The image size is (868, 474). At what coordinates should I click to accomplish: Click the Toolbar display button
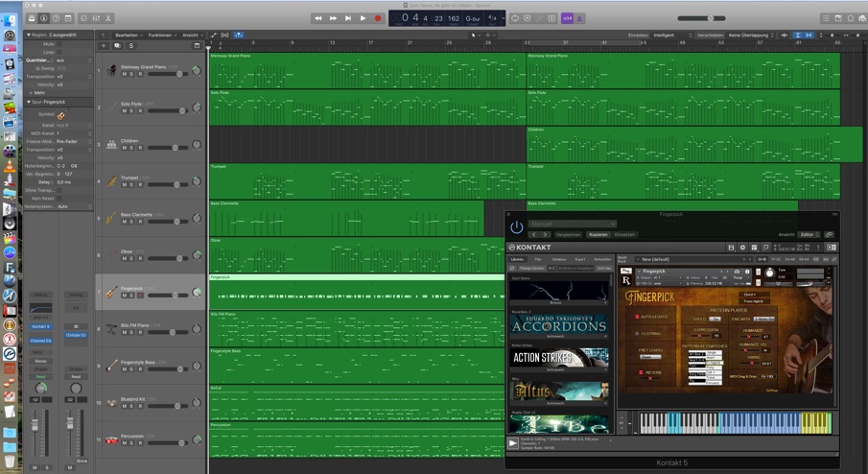click(68, 18)
